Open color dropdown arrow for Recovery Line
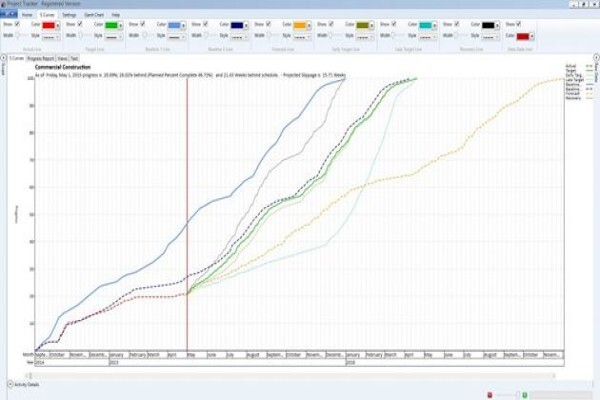The height and width of the screenshot is (400, 600). [497, 26]
